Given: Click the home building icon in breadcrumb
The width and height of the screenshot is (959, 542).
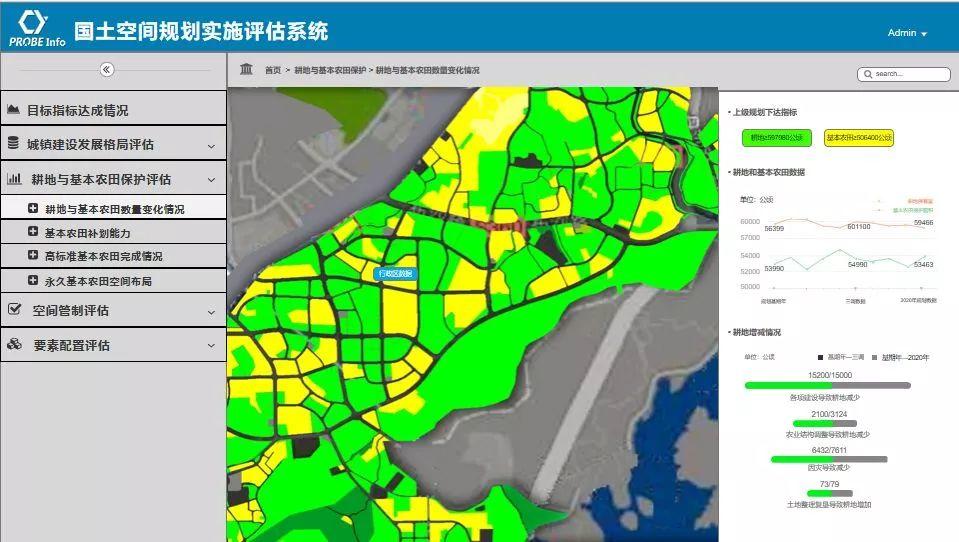Looking at the screenshot, I should coord(246,69).
